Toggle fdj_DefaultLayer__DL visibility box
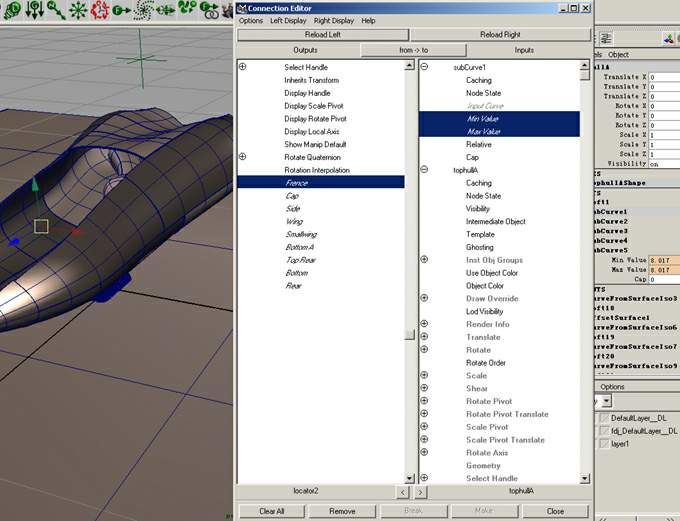The height and width of the screenshot is (521, 680). (604, 431)
